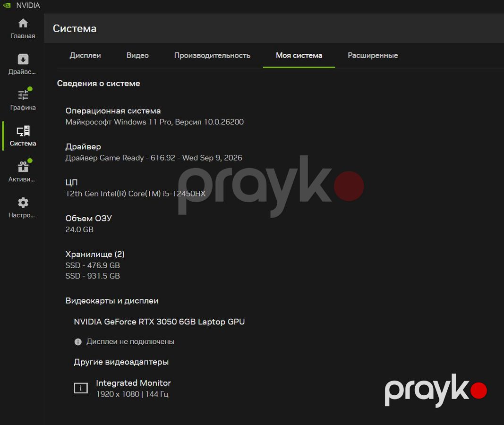Click the Система page heading
This screenshot has height=425, width=504.
tap(75, 29)
